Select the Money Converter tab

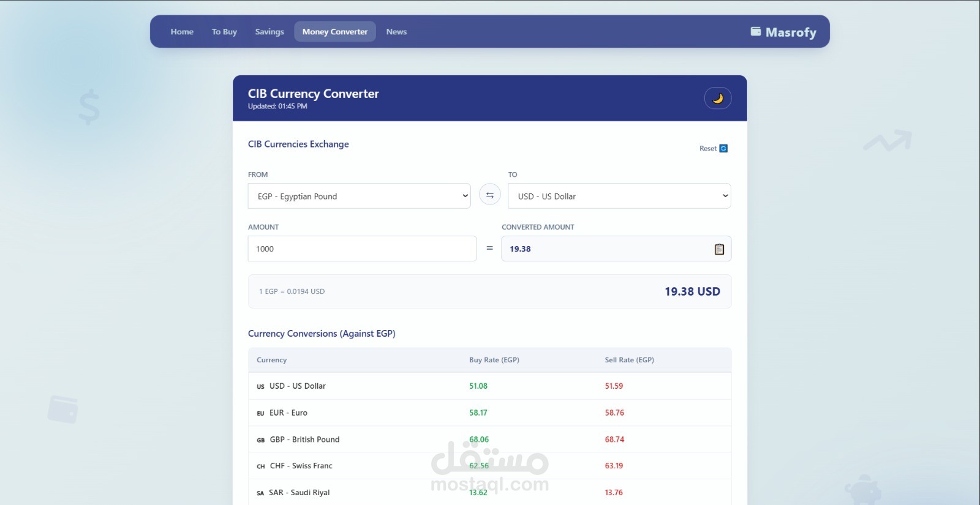tap(335, 32)
